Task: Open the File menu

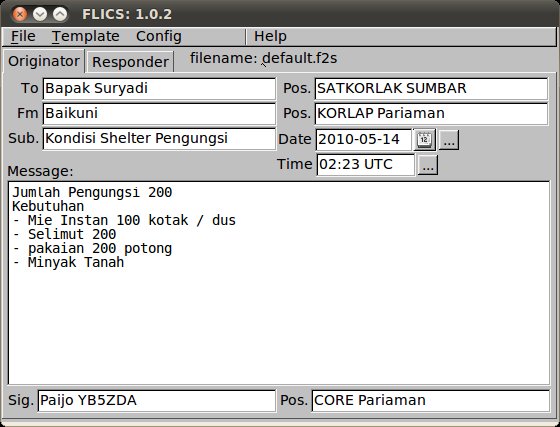Action: [x=23, y=36]
